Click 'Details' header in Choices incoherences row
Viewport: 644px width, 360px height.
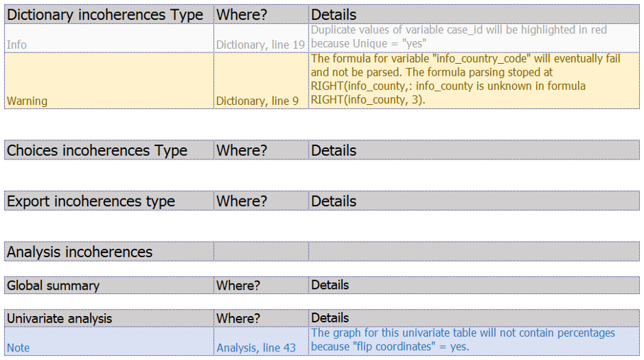coord(474,150)
